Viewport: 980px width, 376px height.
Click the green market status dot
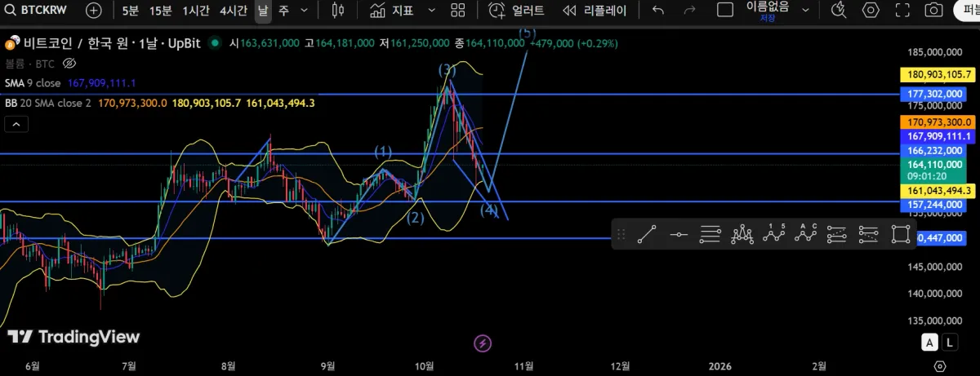(215, 42)
